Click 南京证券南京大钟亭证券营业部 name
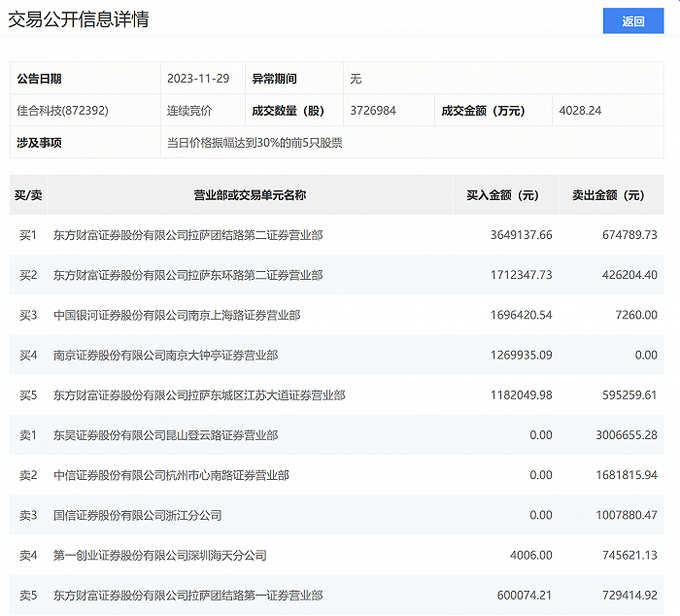680x616 pixels. 165,356
